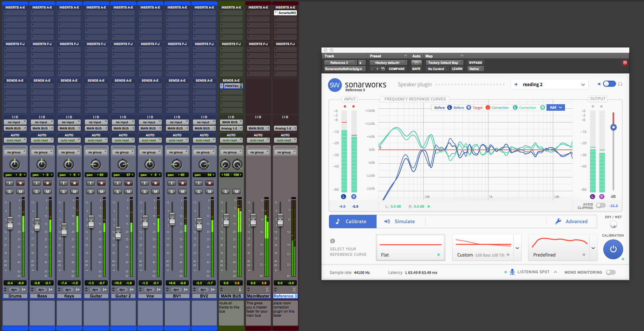Click the Drums volume fader

coord(10,223)
